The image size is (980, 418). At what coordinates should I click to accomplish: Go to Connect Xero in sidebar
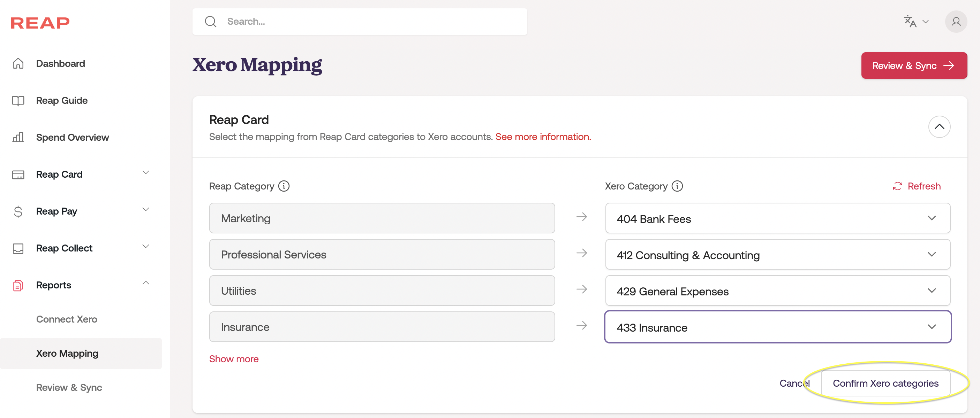[67, 319]
